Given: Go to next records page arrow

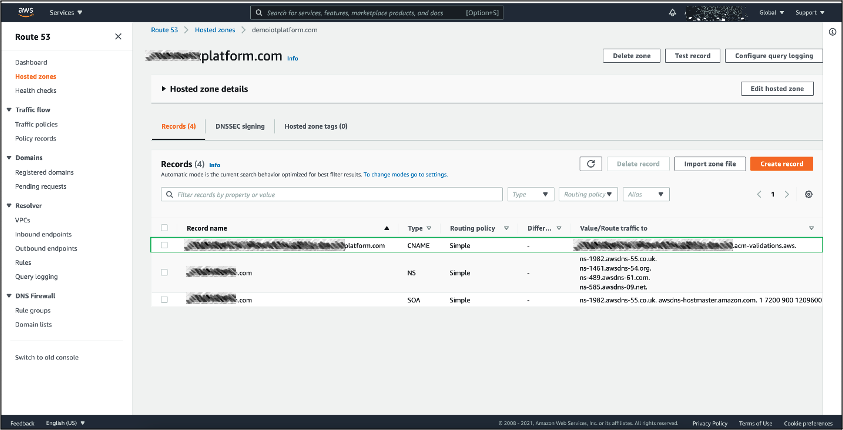Looking at the screenshot, I should pos(787,194).
